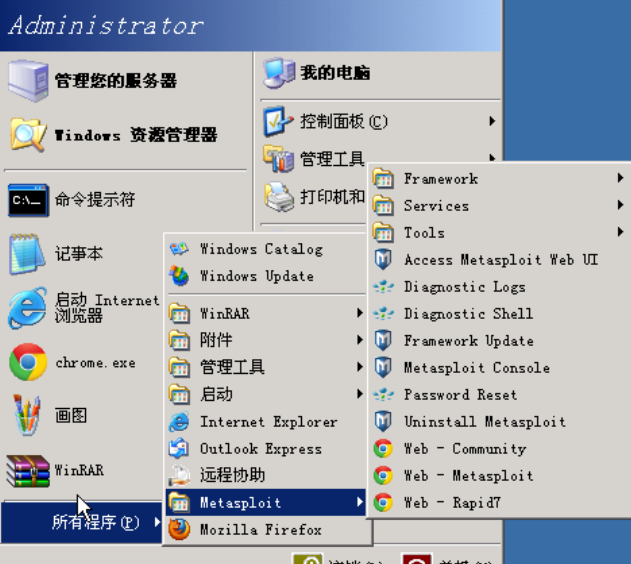This screenshot has width=631, height=564.
Task: Expand the Tools submenu arrow
Action: (x=620, y=232)
